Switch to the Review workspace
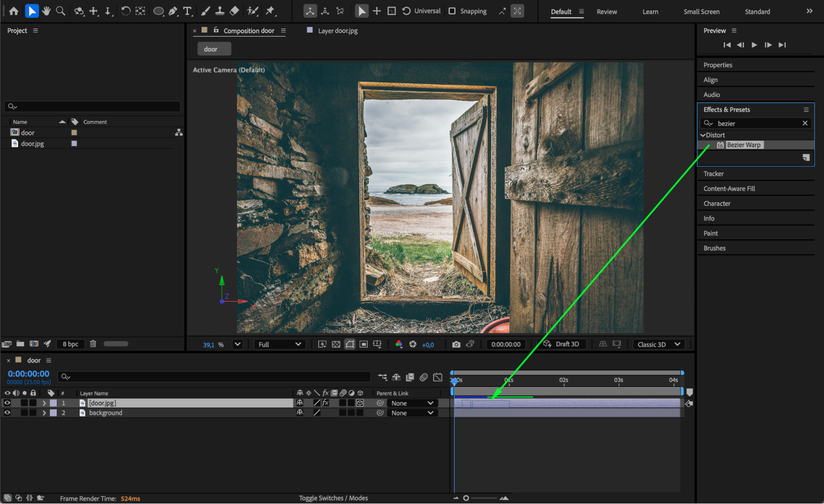The width and height of the screenshot is (824, 504). [606, 12]
